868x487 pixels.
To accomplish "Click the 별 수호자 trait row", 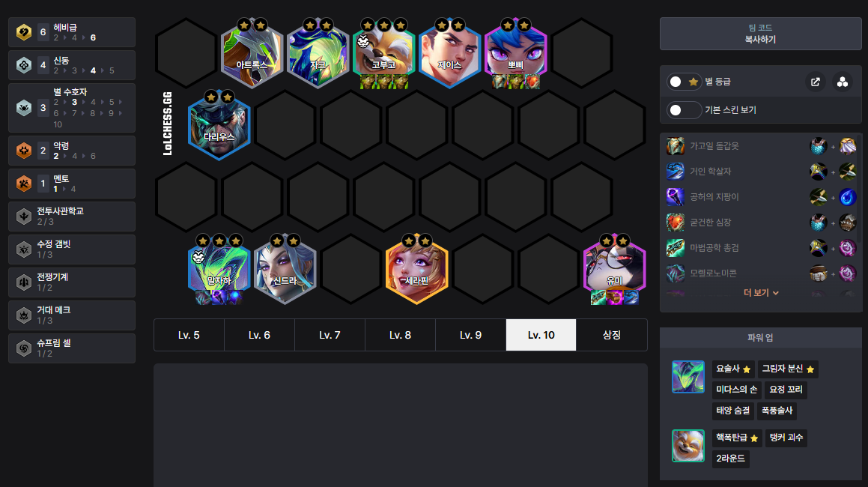I will [x=72, y=108].
